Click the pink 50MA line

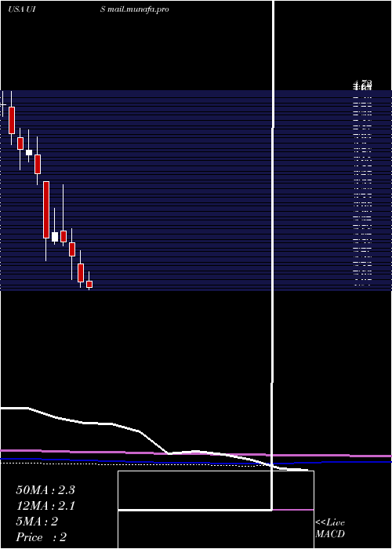click(x=196, y=453)
